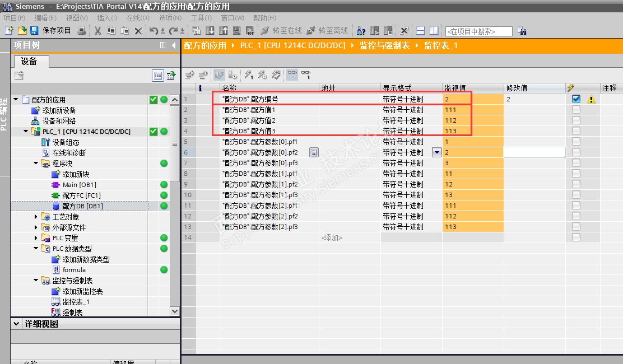Viewport: 623px width, 364px height.
Task: Click the binoculars search icon
Action: [x=522, y=31]
